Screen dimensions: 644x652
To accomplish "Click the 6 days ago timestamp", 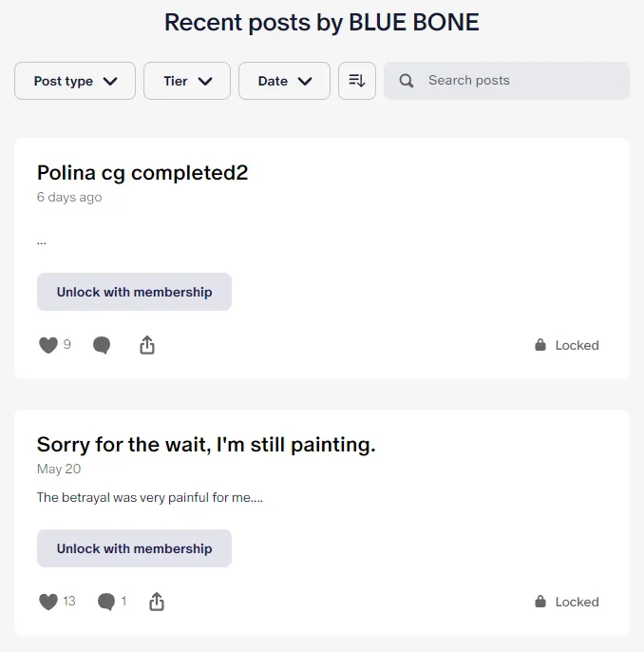I will pyautogui.click(x=69, y=198).
